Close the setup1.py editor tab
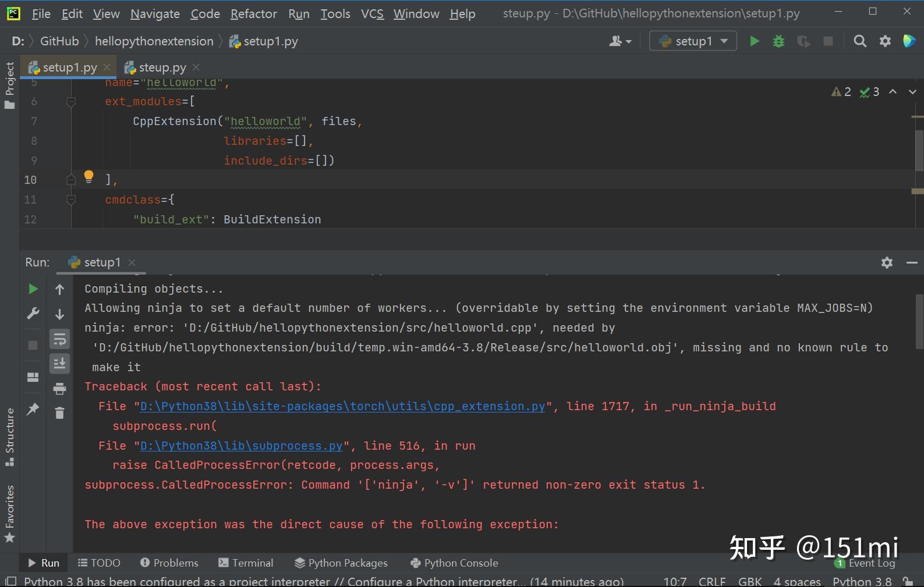The width and height of the screenshot is (924, 587). click(x=107, y=67)
